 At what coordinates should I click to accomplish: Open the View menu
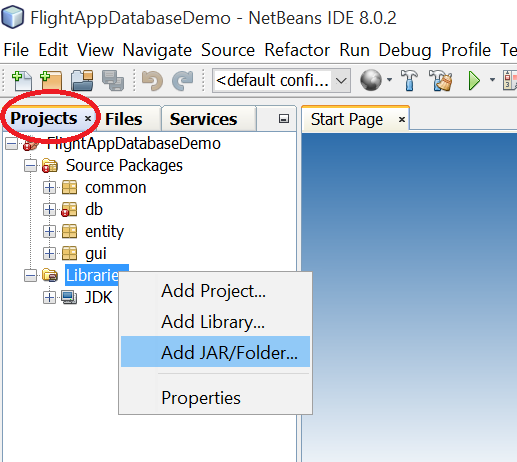pos(95,50)
